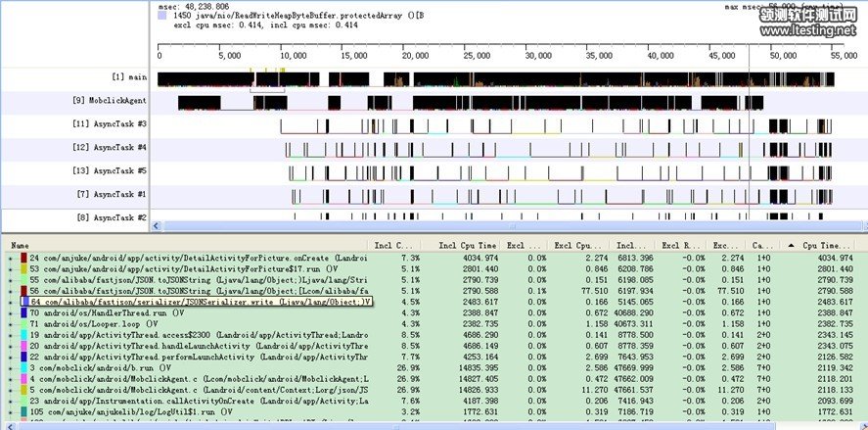The image size is (868, 430).
Task: Select the [9] MobclickAgent thread label
Action: click(110, 100)
